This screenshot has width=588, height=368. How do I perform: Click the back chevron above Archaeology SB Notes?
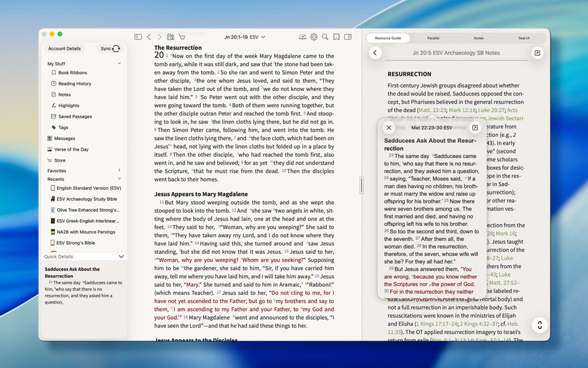[375, 53]
